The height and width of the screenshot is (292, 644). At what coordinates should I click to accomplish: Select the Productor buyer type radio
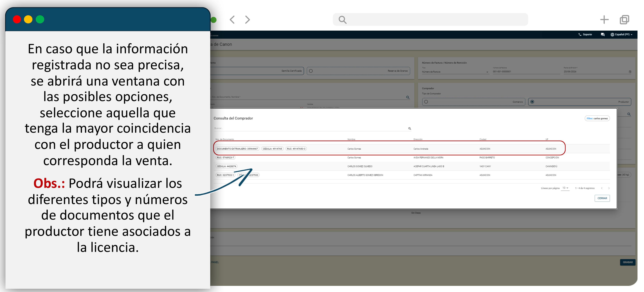pyautogui.click(x=532, y=102)
